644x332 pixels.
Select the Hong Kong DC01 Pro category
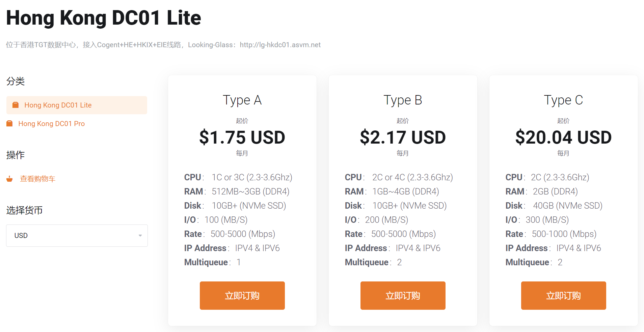pyautogui.click(x=52, y=123)
